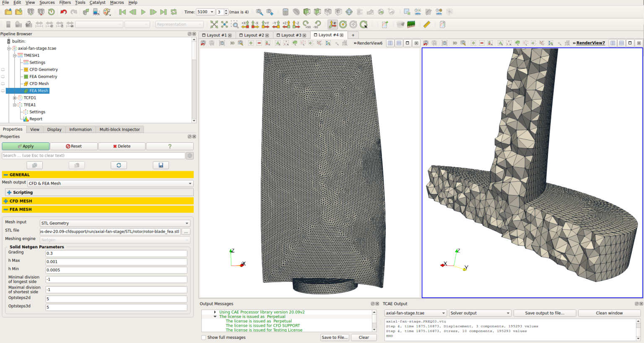Click the Set view direction +X icon
644x343 pixels.
pyautogui.click(x=246, y=24)
